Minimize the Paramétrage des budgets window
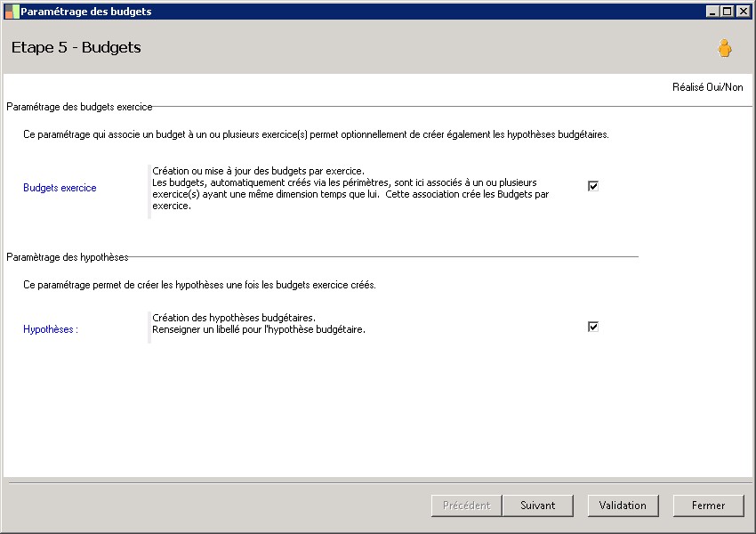The width and height of the screenshot is (756, 534). [x=712, y=12]
